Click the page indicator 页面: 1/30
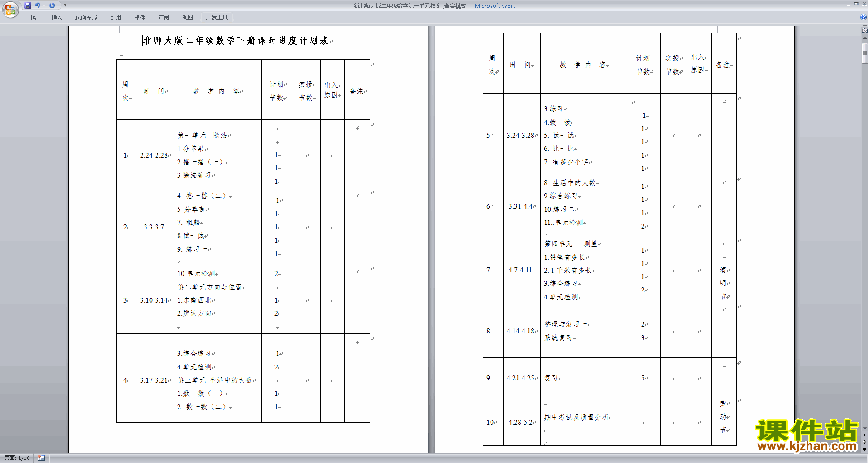868x463 pixels. point(17,458)
